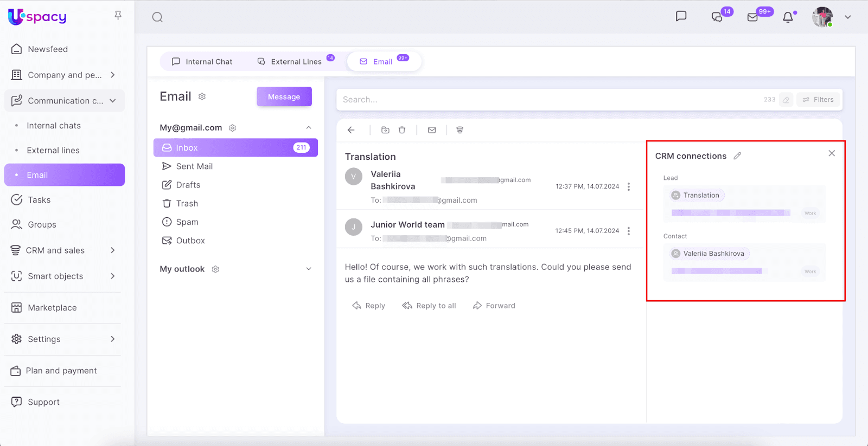Edit CRM connections with pencil icon
Screen dimensions: 868x446
click(737, 156)
